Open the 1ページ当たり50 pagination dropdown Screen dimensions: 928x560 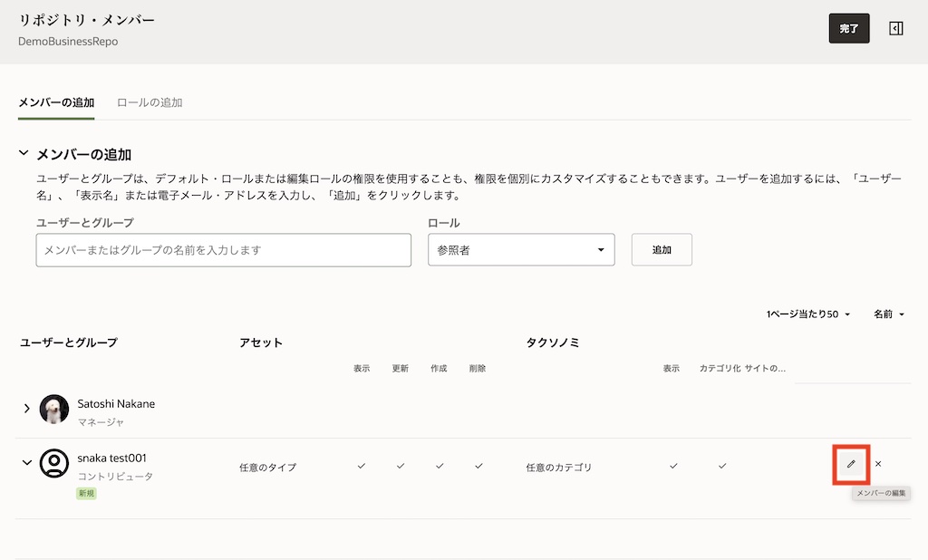click(x=806, y=314)
